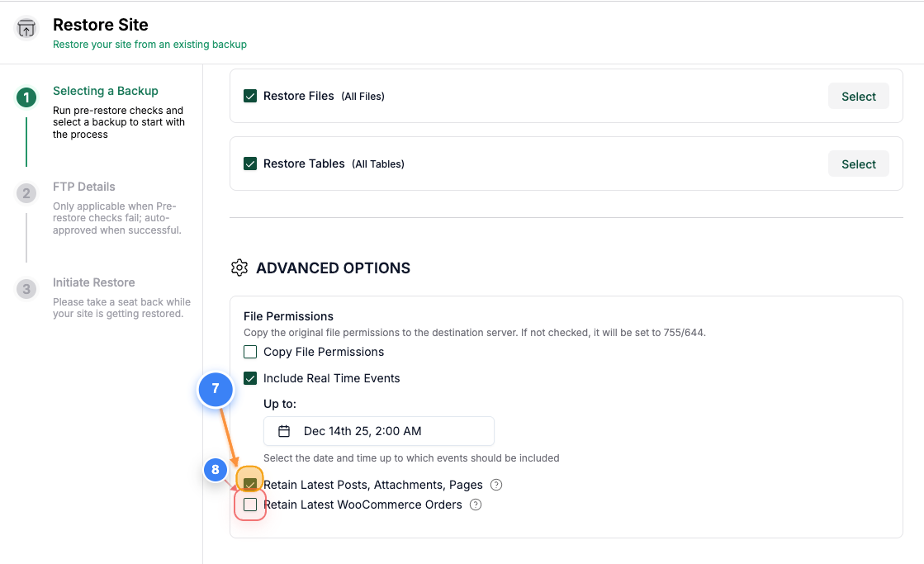The width and height of the screenshot is (924, 564).
Task: Enable Copy File Permissions
Action: click(x=250, y=351)
